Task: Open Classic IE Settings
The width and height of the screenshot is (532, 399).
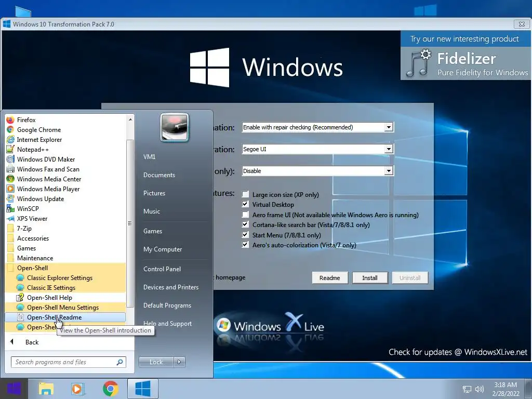Action: coord(65,287)
